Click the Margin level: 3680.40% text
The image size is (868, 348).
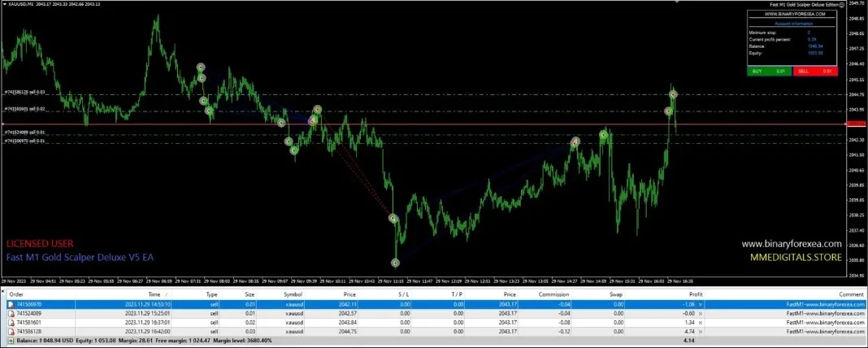coord(244,340)
